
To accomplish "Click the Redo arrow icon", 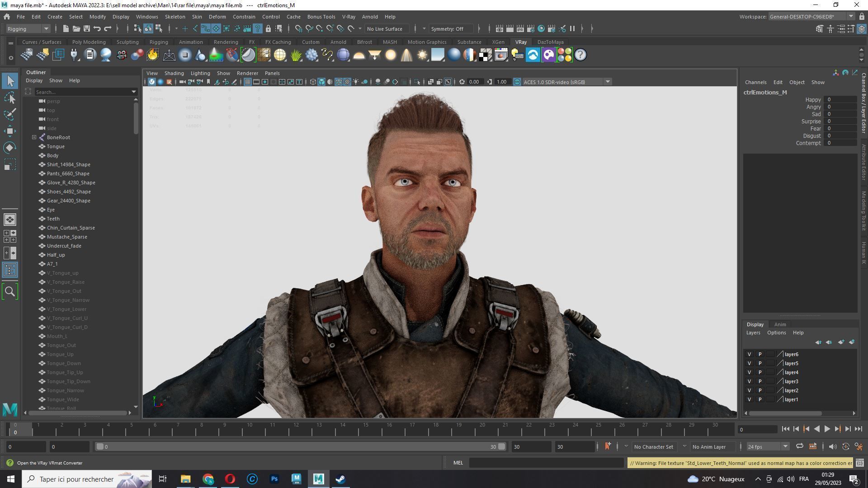I will [108, 28].
